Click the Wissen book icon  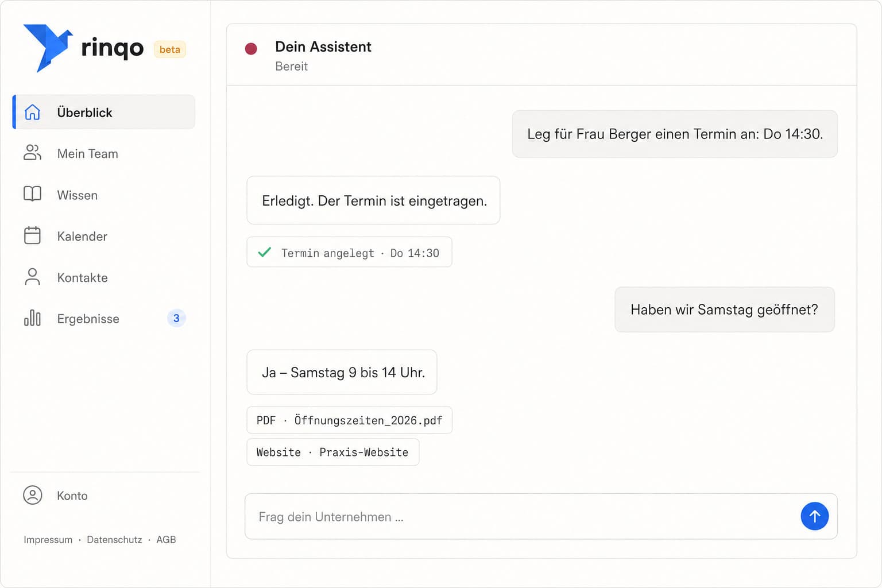[x=33, y=194]
